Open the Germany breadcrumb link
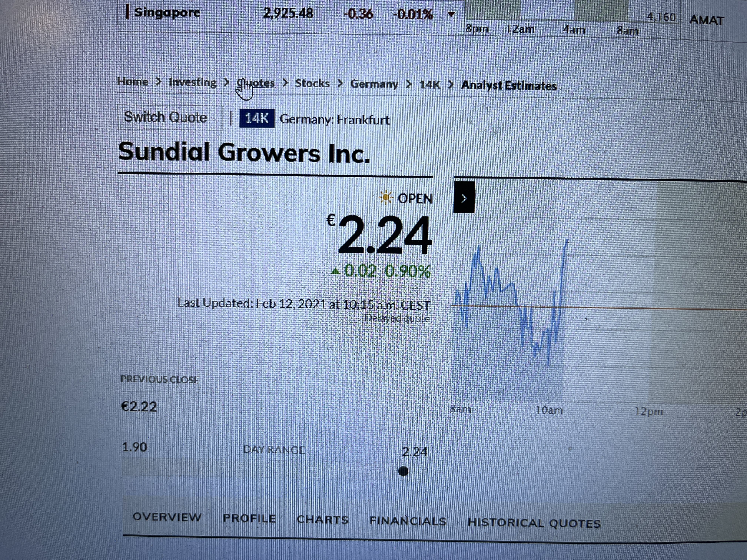The image size is (747, 560). [374, 84]
